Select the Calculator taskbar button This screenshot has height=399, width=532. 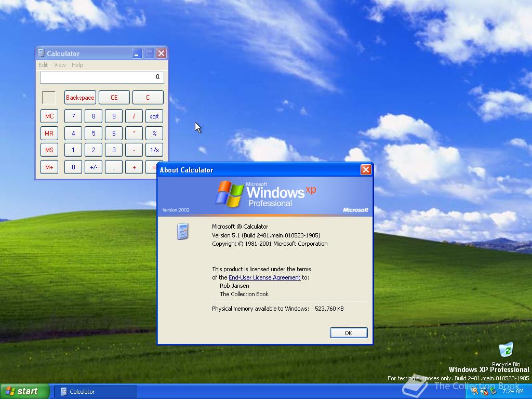point(96,392)
